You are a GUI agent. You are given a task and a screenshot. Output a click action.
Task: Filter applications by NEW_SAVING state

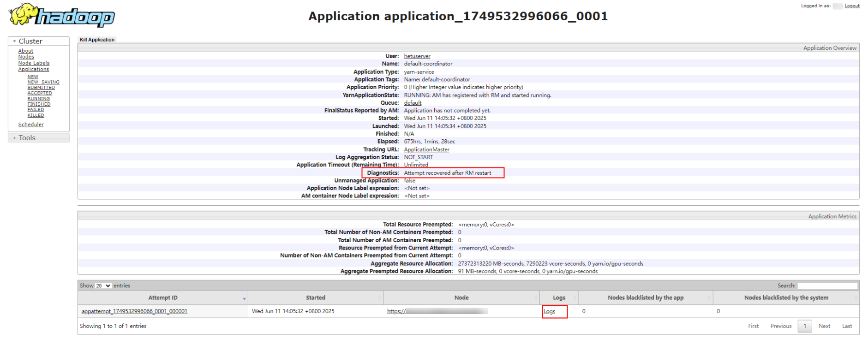pos(43,82)
